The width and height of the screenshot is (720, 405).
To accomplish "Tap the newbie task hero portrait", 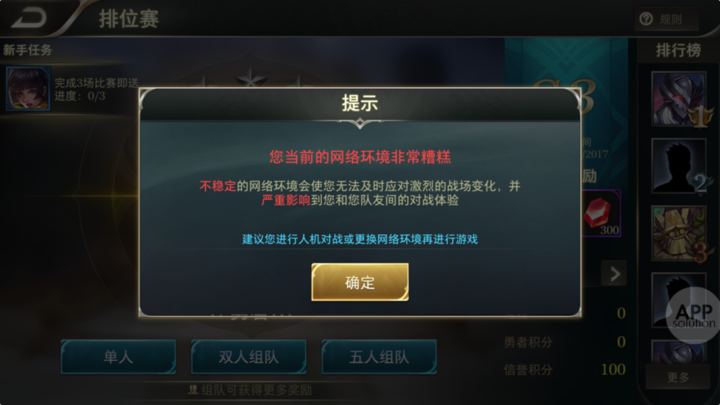I will (28, 89).
